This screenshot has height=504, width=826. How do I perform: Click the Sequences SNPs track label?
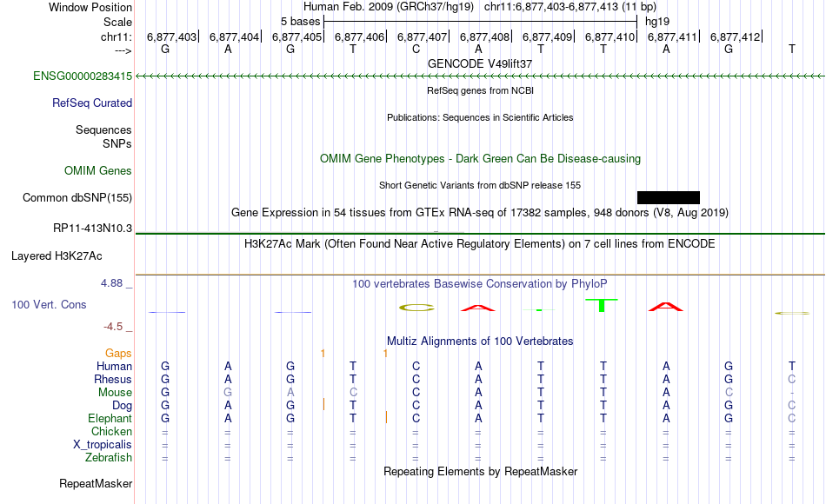coord(103,137)
